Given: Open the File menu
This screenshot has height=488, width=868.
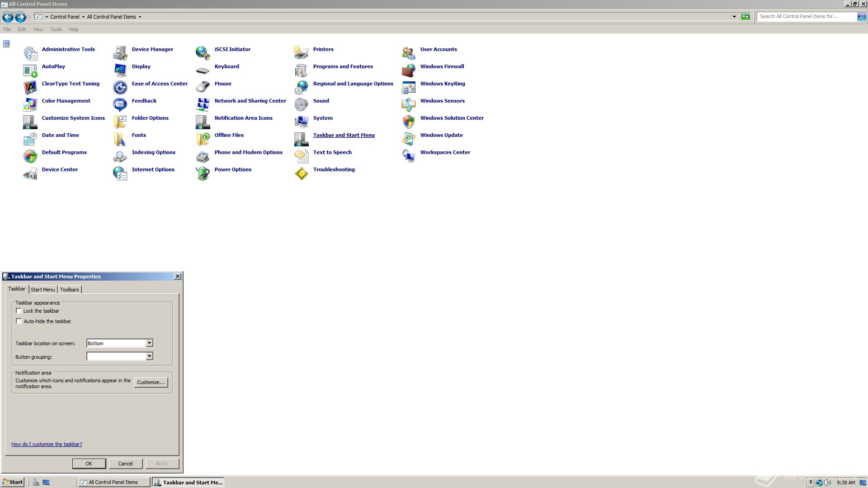Looking at the screenshot, I should (7, 29).
